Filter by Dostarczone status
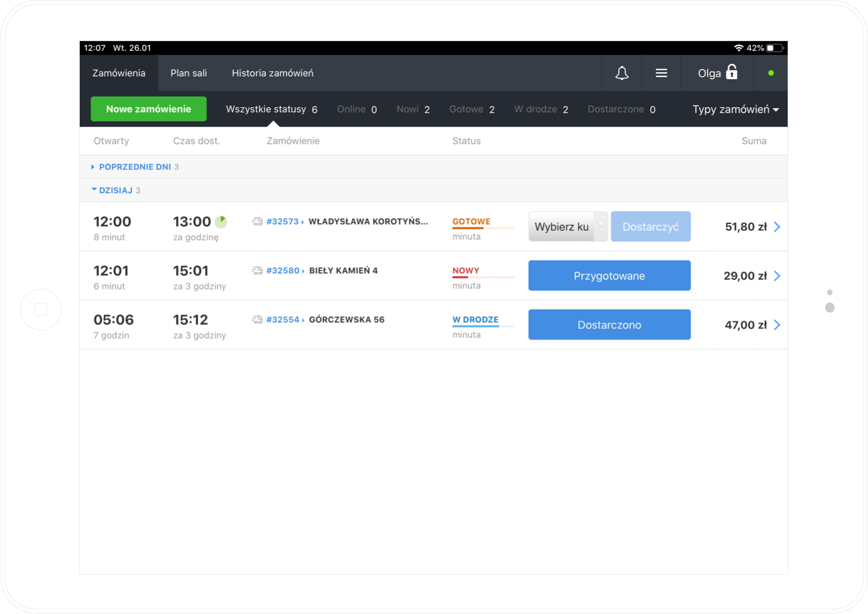 pos(622,110)
